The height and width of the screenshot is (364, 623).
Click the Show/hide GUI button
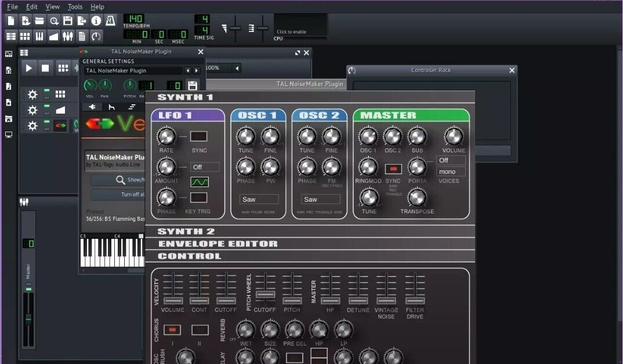coord(118,180)
